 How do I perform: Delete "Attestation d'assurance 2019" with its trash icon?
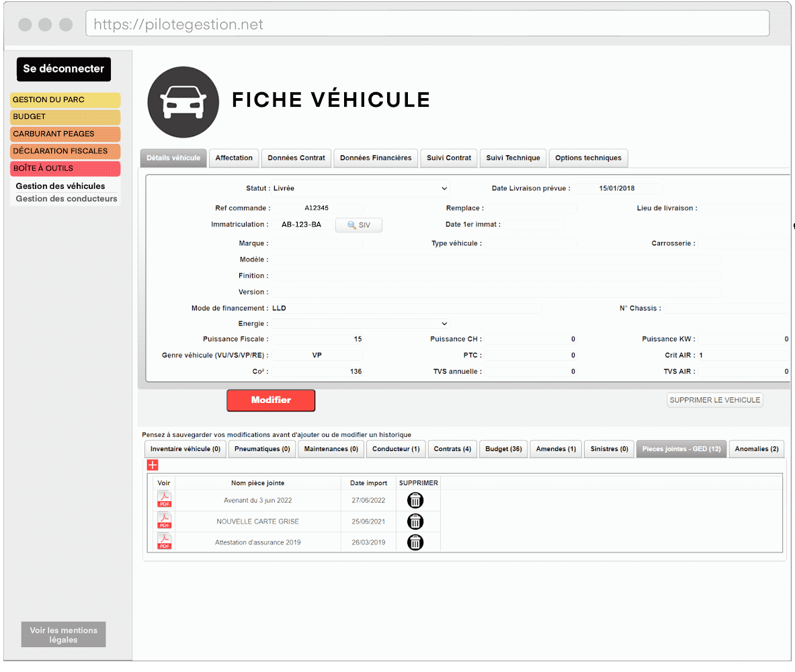[415, 542]
